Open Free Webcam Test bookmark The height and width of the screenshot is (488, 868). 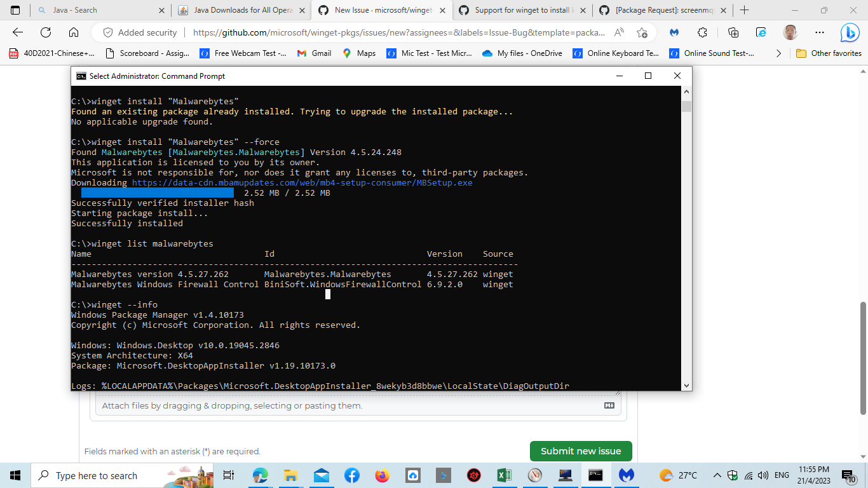243,53
